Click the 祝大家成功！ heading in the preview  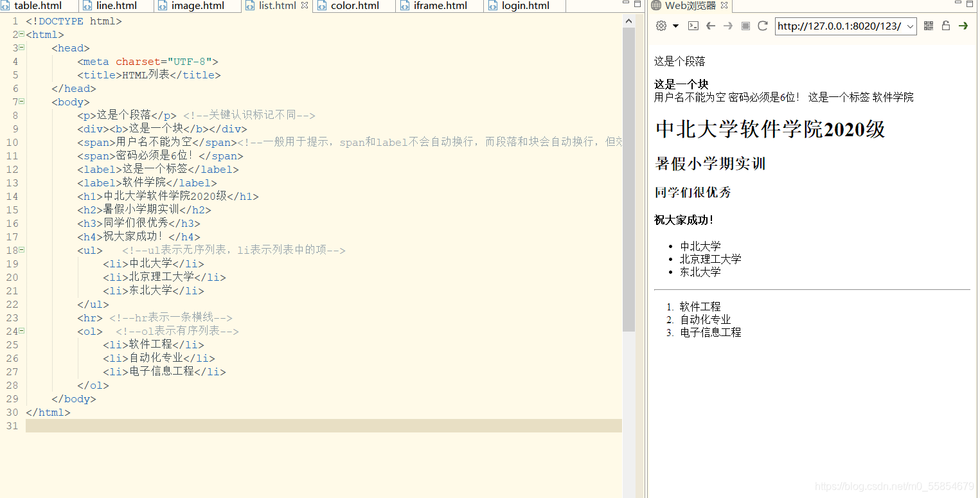click(684, 220)
